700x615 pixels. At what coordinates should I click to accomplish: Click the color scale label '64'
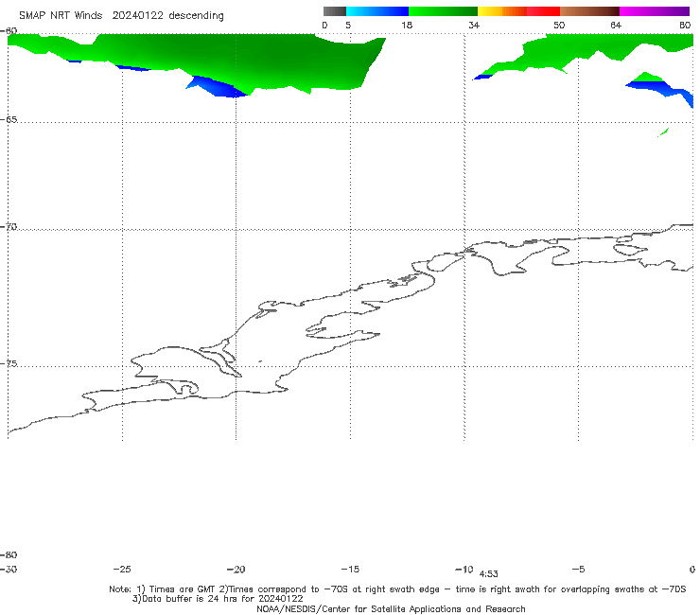click(x=616, y=26)
